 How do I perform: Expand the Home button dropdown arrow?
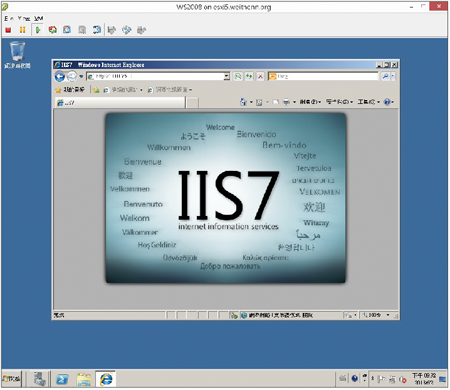251,102
